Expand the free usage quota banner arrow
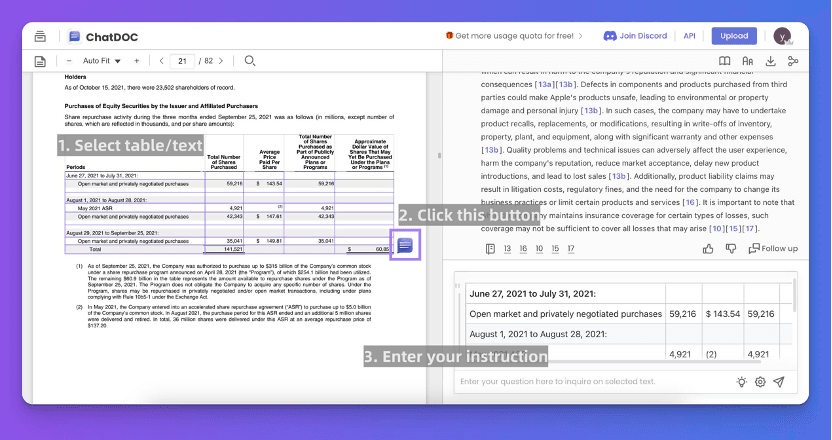832x440 pixels. click(582, 36)
